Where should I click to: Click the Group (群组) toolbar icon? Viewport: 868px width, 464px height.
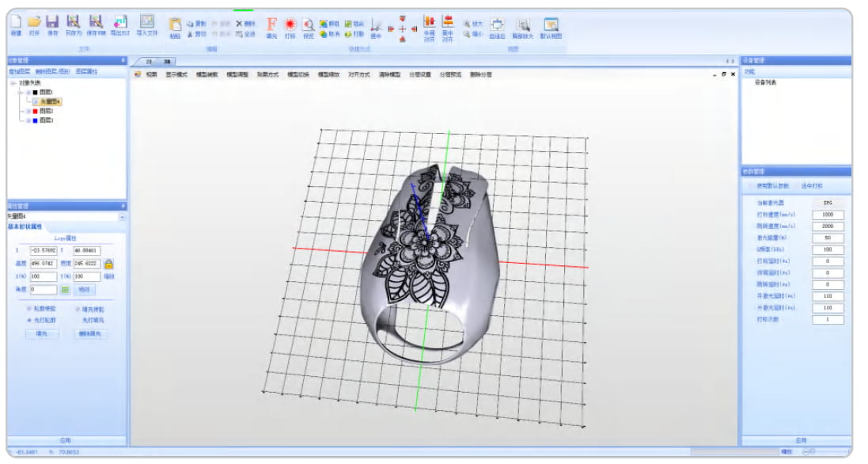(x=324, y=22)
